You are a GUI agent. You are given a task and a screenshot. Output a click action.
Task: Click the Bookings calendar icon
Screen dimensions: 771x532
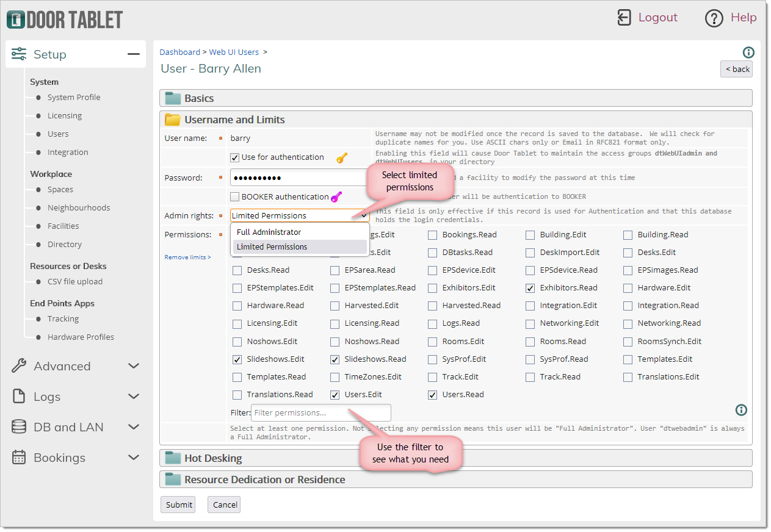tap(19, 458)
